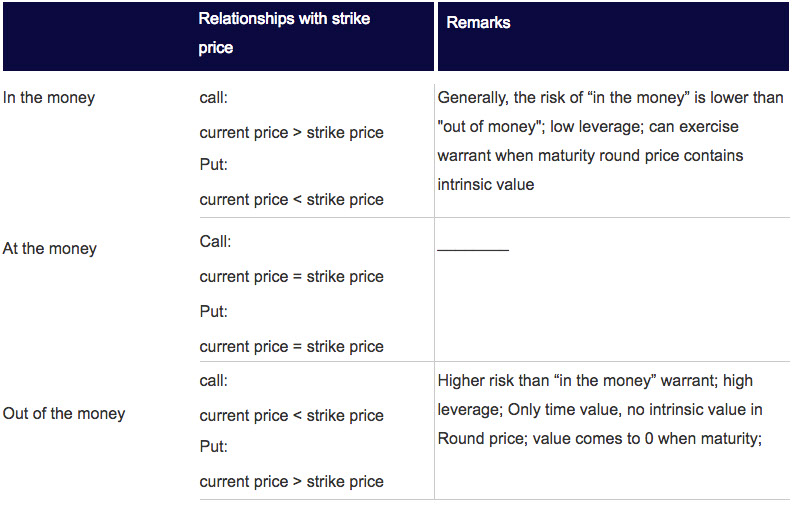Click 'Put:' label in Out of the money row
793x506 pixels.
[x=213, y=446]
